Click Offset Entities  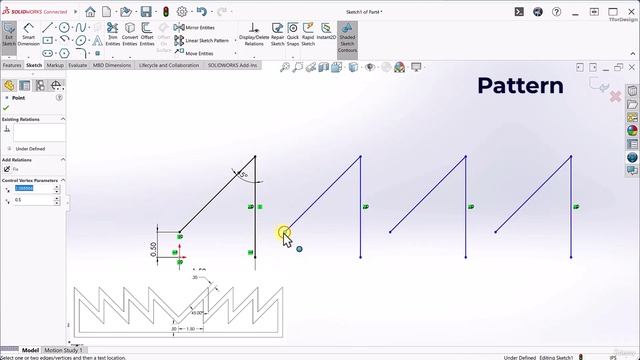(147, 34)
